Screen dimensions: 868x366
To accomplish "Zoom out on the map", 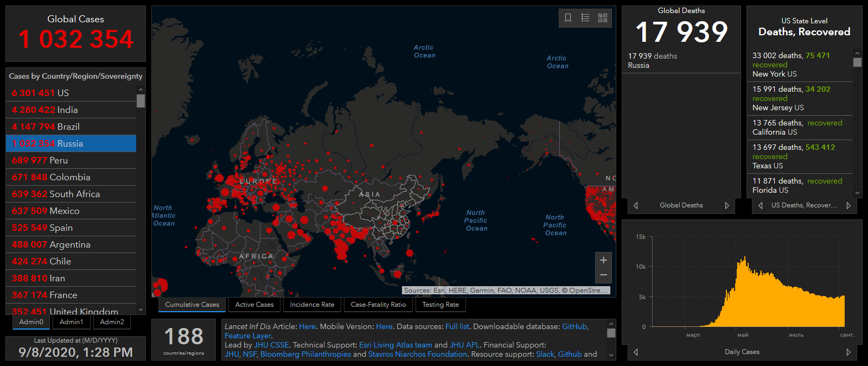I will (603, 275).
